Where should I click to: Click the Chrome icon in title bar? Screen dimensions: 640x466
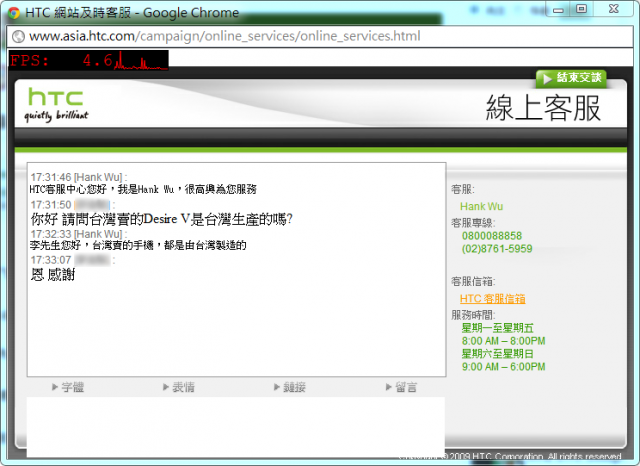click(x=13, y=13)
